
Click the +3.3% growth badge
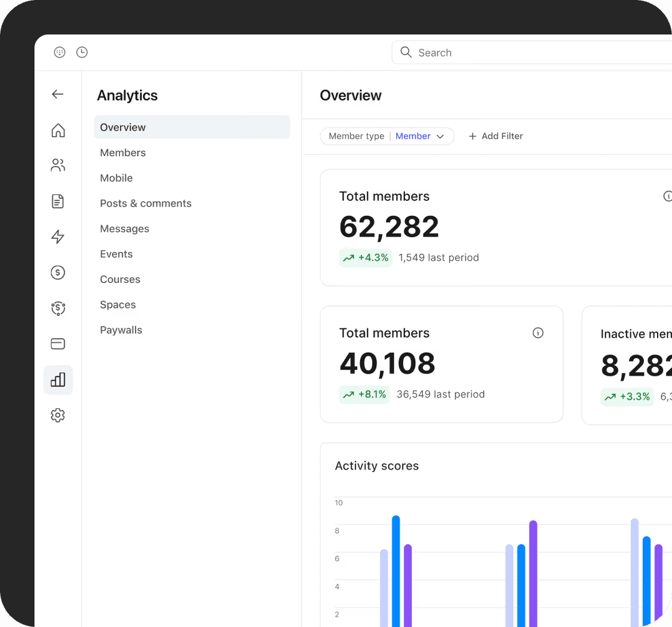tap(627, 396)
